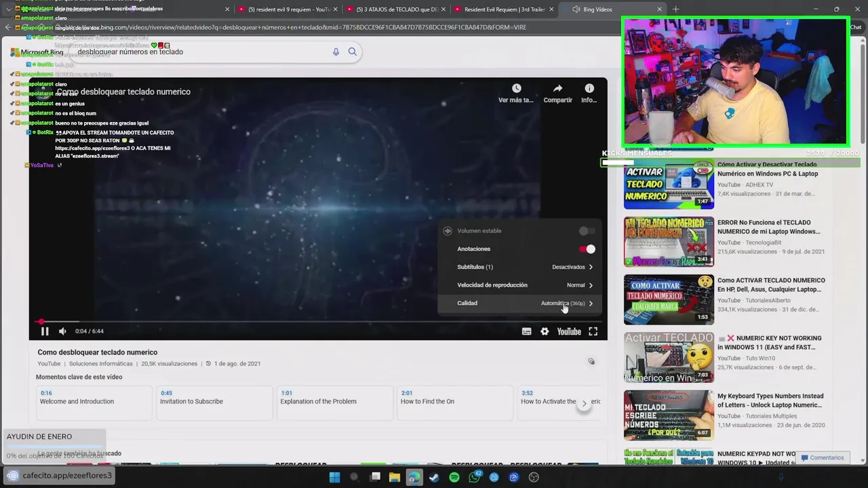Open Tuto Win10 video thumbnail

(669, 357)
